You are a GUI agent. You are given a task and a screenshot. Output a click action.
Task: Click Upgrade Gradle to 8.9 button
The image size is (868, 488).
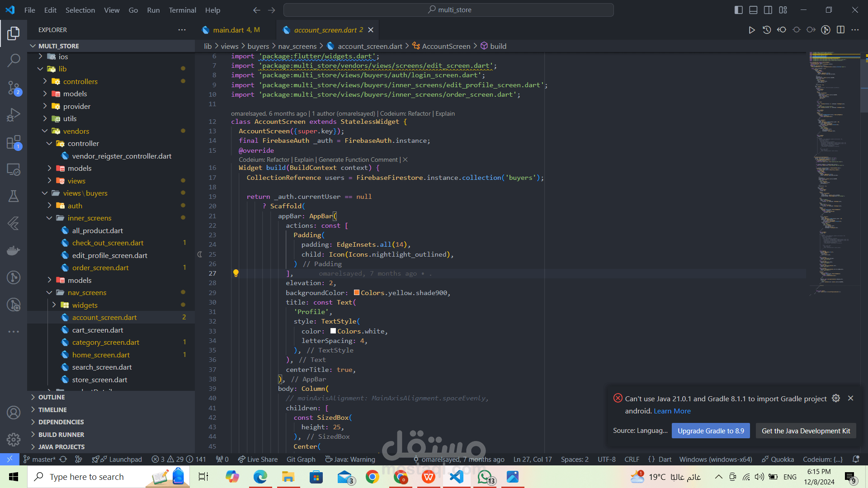tap(711, 431)
